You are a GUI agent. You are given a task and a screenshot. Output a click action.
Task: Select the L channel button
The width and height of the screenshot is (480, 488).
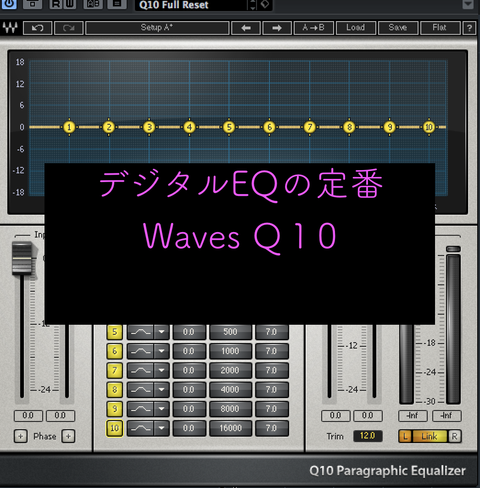tap(405, 436)
